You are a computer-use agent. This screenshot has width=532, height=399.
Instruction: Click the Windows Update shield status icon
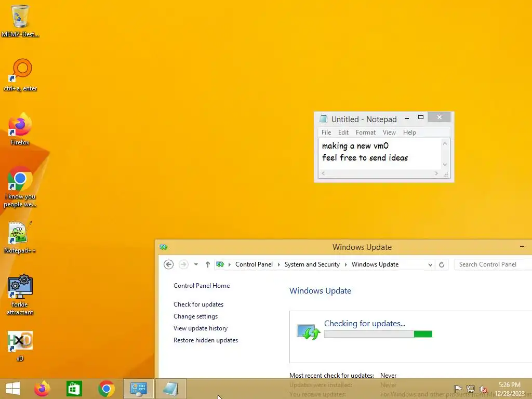[309, 332]
